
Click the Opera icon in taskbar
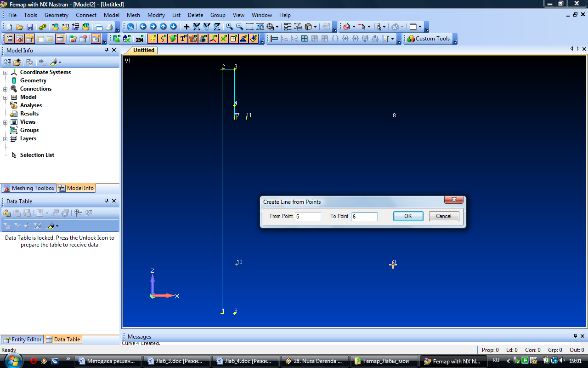tap(34, 361)
